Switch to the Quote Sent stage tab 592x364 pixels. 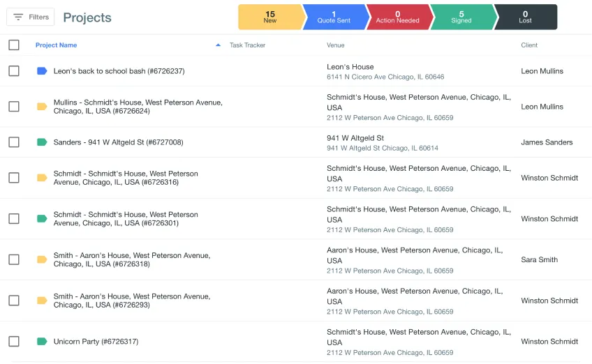click(x=334, y=17)
